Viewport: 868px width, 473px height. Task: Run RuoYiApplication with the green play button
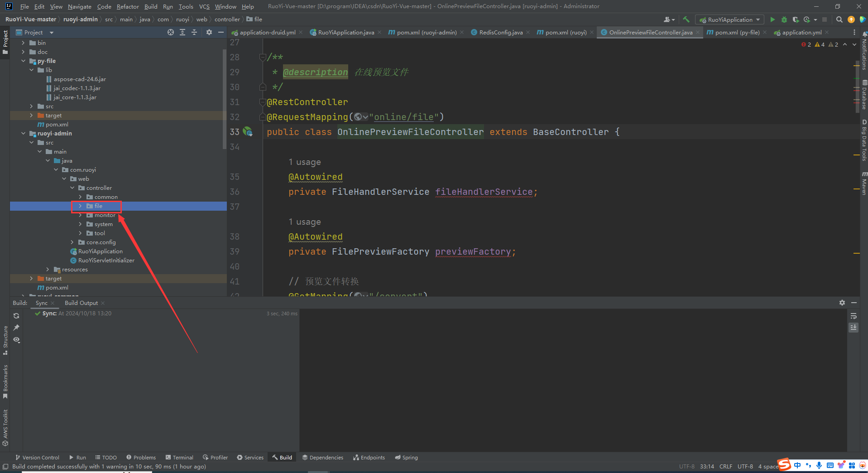click(772, 19)
